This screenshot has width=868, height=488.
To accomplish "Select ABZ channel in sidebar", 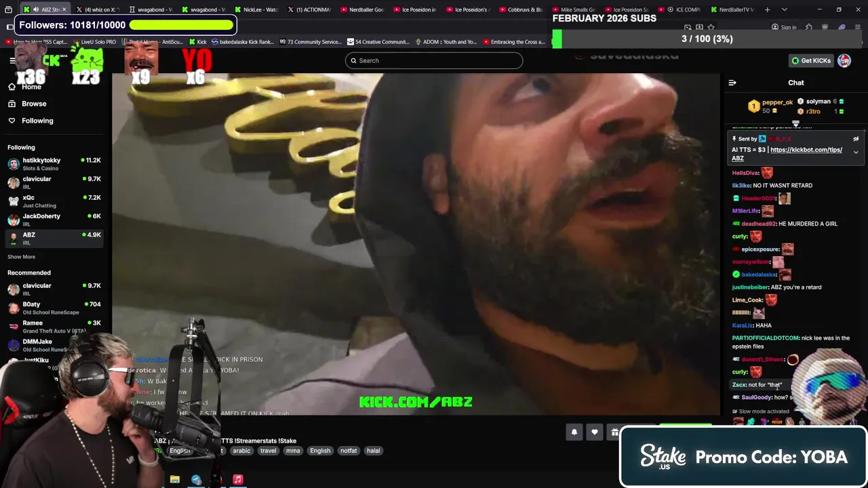I will coord(54,238).
